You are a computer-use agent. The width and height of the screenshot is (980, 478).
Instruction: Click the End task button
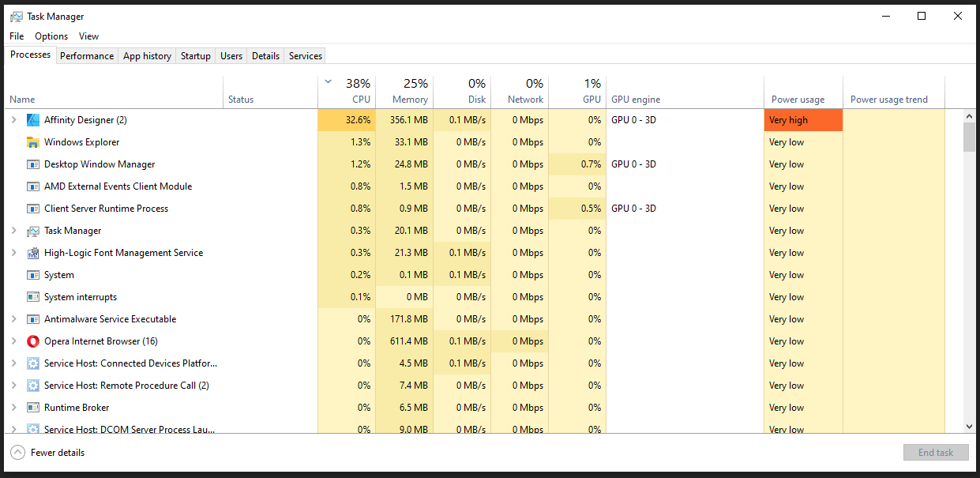point(936,453)
